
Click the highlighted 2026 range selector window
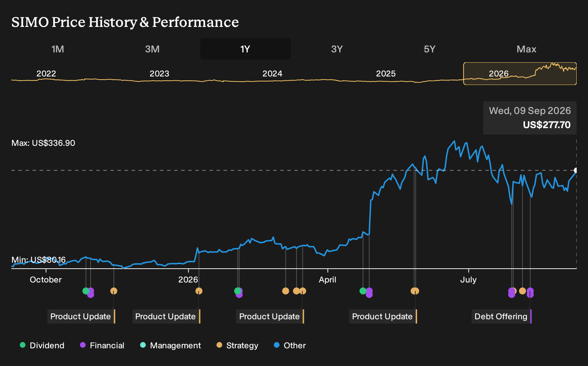point(520,74)
